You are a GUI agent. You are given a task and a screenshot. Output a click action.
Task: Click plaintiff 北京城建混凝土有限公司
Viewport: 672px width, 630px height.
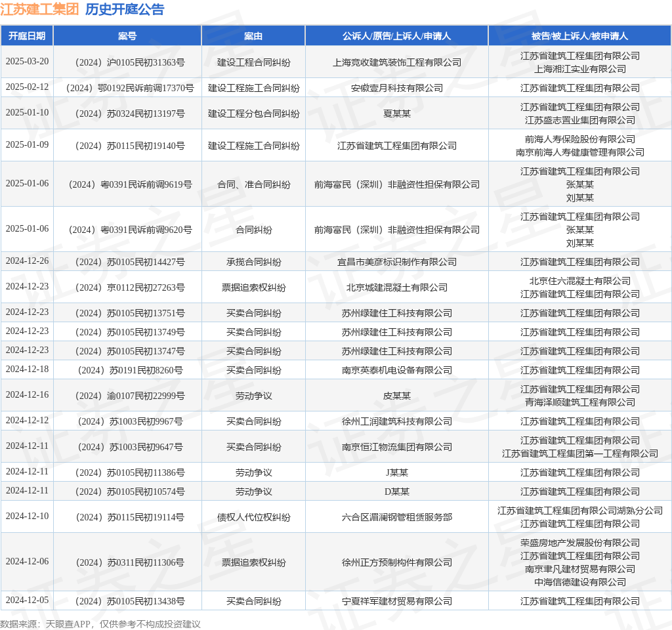[x=397, y=287]
